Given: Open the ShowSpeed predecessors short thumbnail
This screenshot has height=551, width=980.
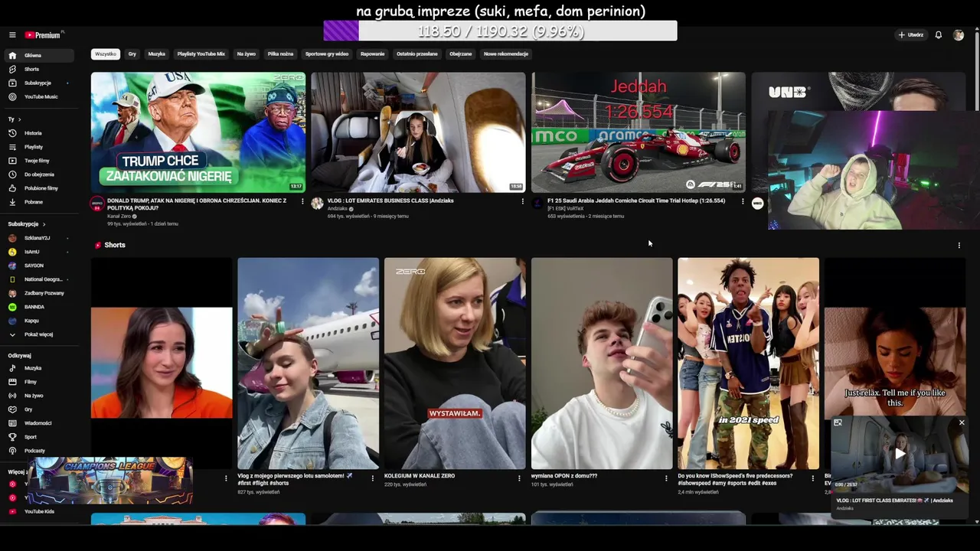Looking at the screenshot, I should click(x=748, y=363).
